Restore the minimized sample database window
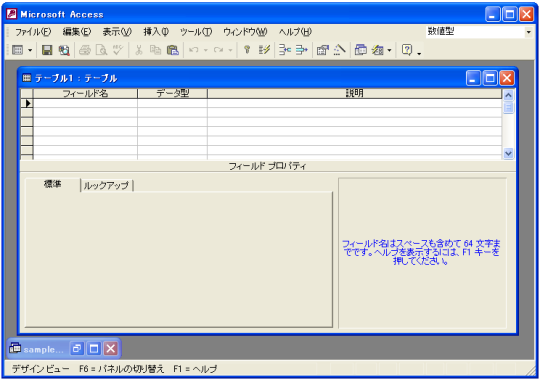The width and height of the screenshot is (540, 380). (x=76, y=349)
